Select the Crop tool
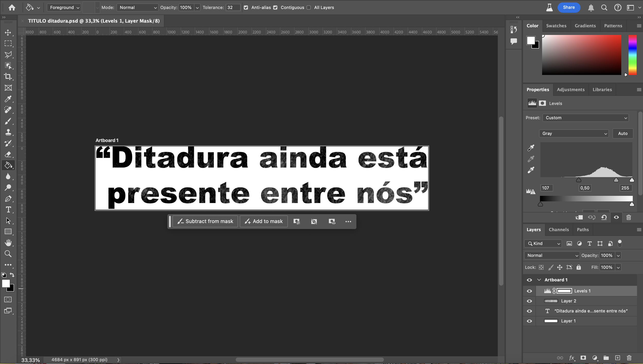Image resolution: width=643 pixels, height=364 pixels. click(8, 77)
